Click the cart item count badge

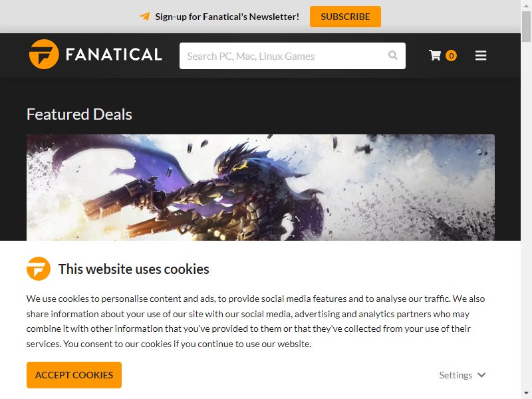(451, 55)
